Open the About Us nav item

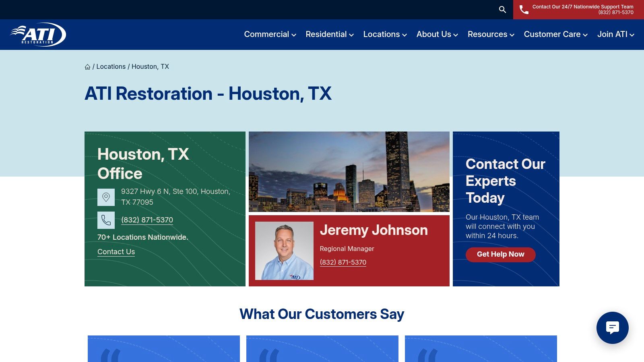click(434, 34)
